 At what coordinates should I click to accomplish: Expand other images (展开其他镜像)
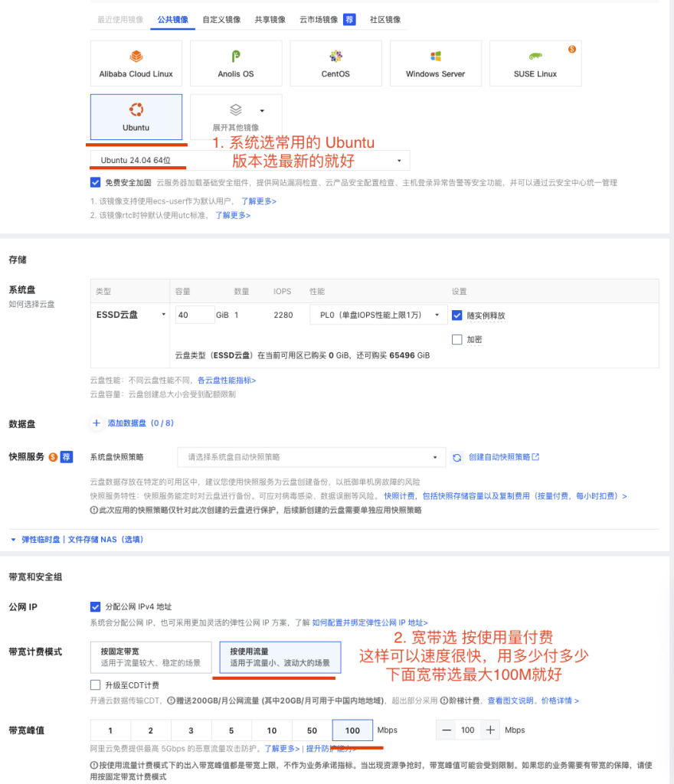[236, 117]
